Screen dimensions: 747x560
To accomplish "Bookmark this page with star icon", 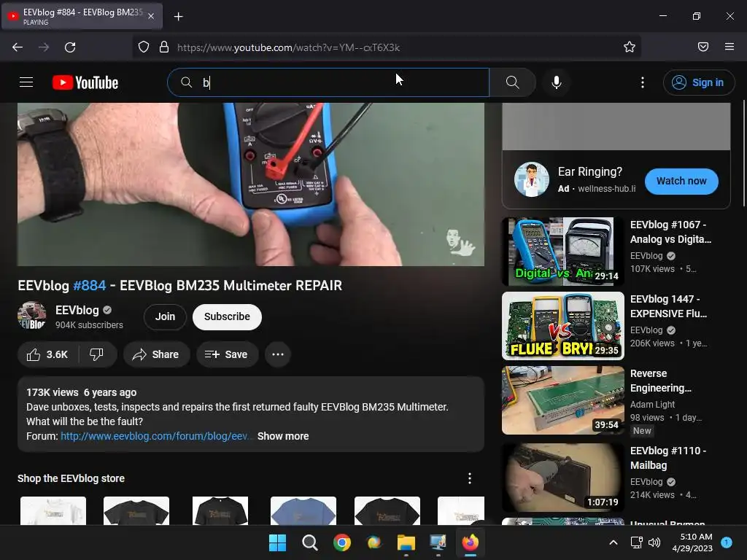I will click(630, 47).
